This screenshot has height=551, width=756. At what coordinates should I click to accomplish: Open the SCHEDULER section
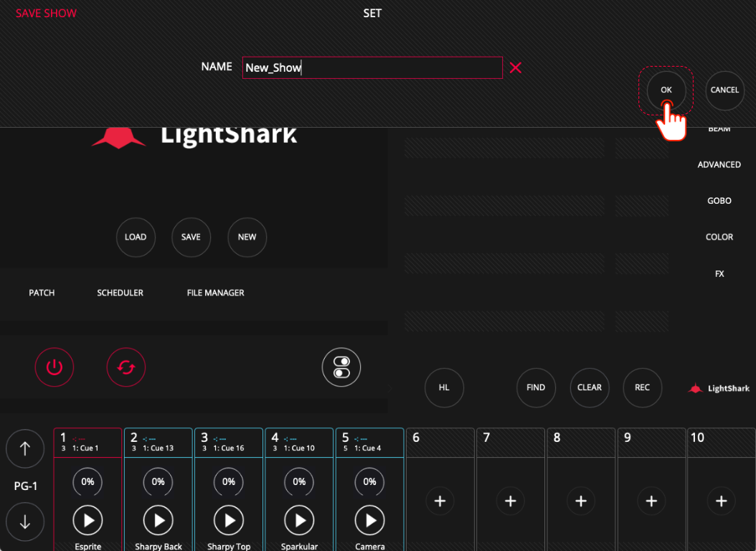coord(120,293)
